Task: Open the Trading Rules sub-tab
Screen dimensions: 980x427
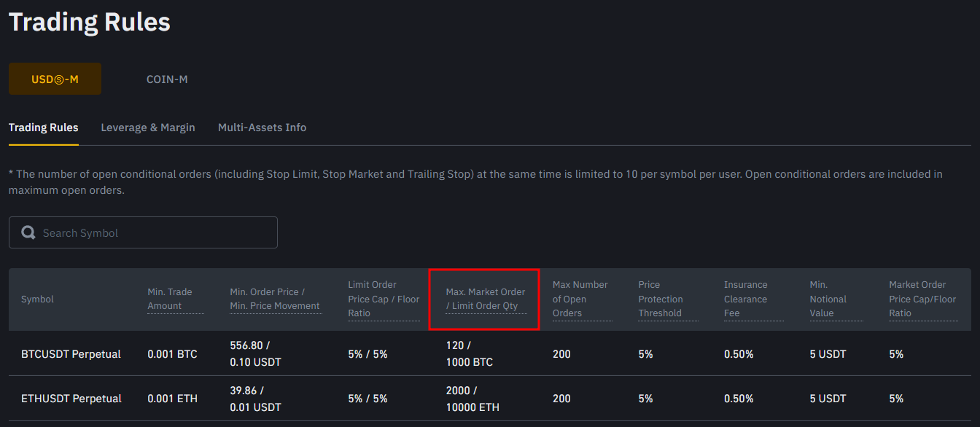Action: (43, 128)
